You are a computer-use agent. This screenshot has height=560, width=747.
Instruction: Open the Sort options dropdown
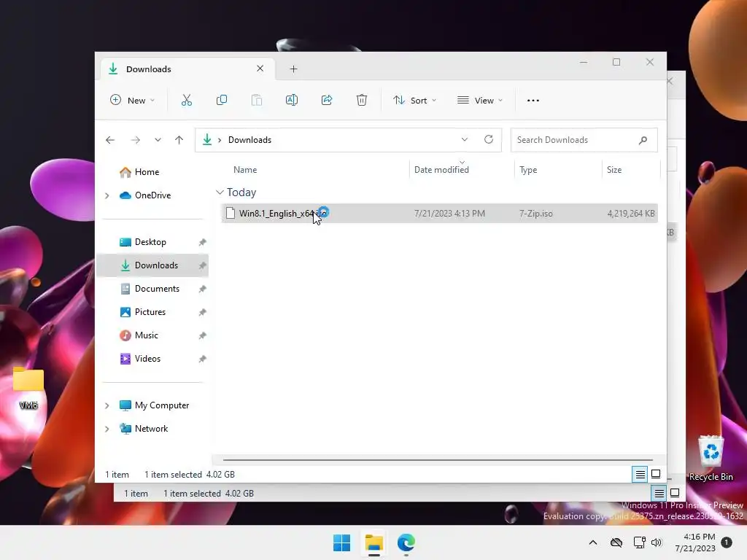point(414,101)
